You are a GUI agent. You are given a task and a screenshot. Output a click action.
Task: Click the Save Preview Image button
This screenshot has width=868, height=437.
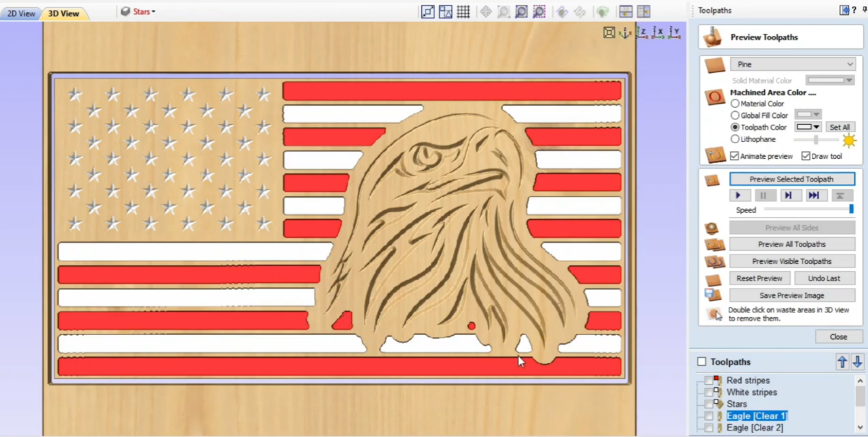tap(792, 295)
